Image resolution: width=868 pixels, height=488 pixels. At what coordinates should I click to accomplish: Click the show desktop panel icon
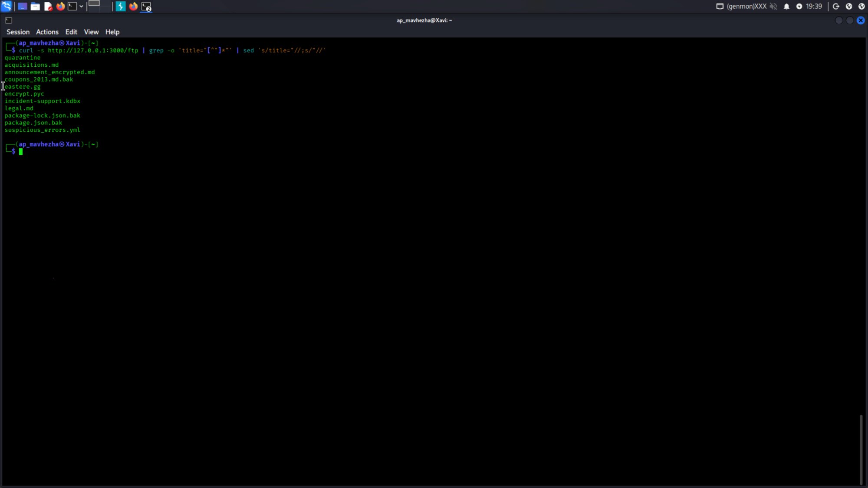point(22,7)
